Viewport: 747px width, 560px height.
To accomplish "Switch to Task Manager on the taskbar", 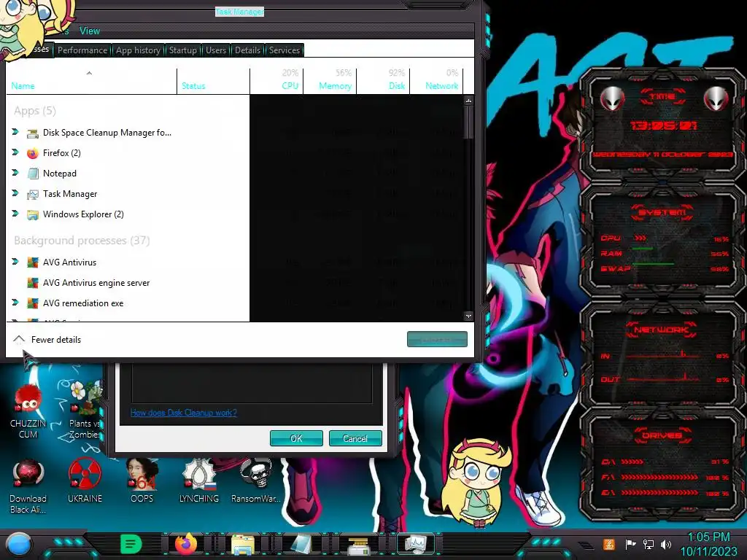I will pyautogui.click(x=415, y=544).
